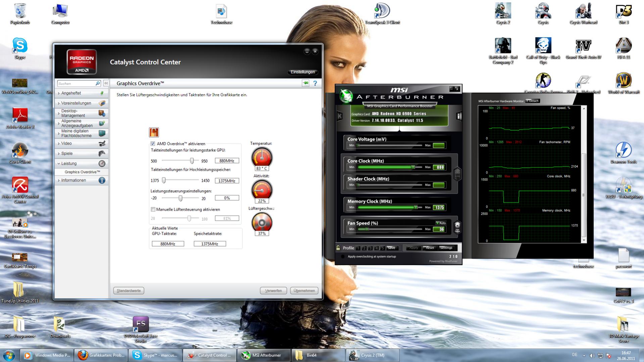The height and width of the screenshot is (362, 644).
Task: Switch to Windows Media Player taskbar item
Action: tap(47, 355)
